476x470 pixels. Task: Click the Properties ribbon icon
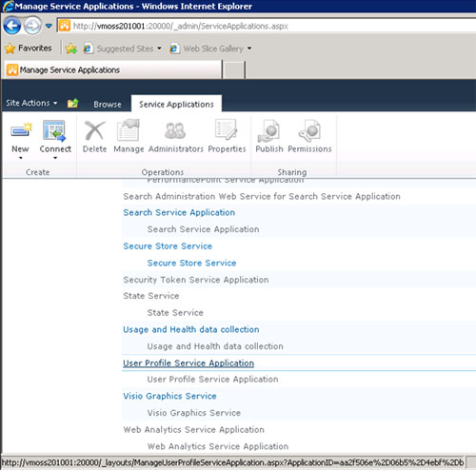coord(226,129)
